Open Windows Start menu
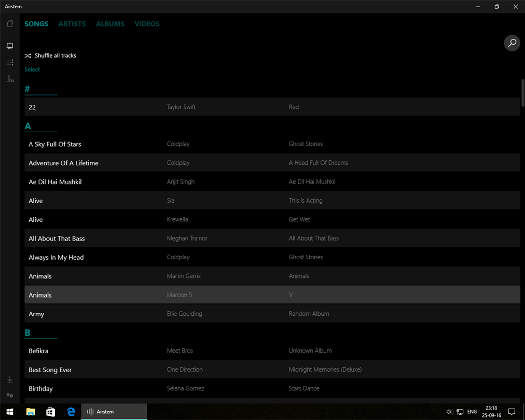Screen dimensions: 525x420 coord(10,412)
